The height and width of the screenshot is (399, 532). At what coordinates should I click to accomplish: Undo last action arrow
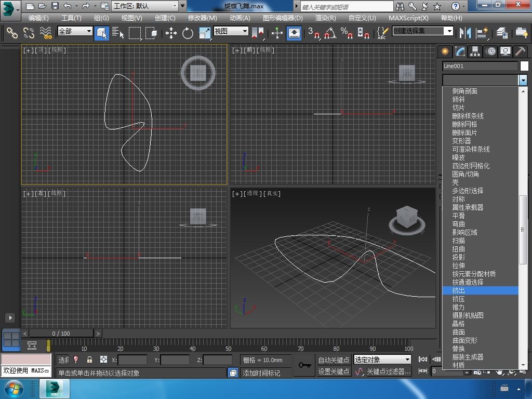(68, 6)
